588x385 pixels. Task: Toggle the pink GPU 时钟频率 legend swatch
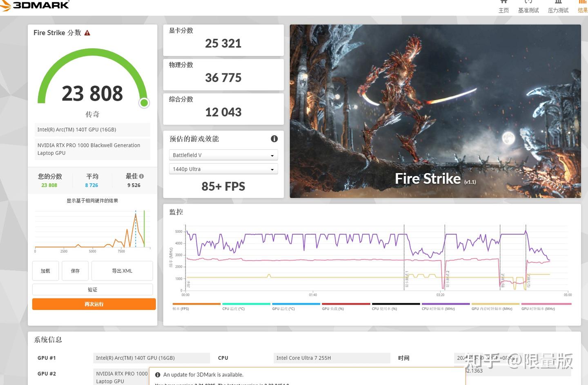546,304
